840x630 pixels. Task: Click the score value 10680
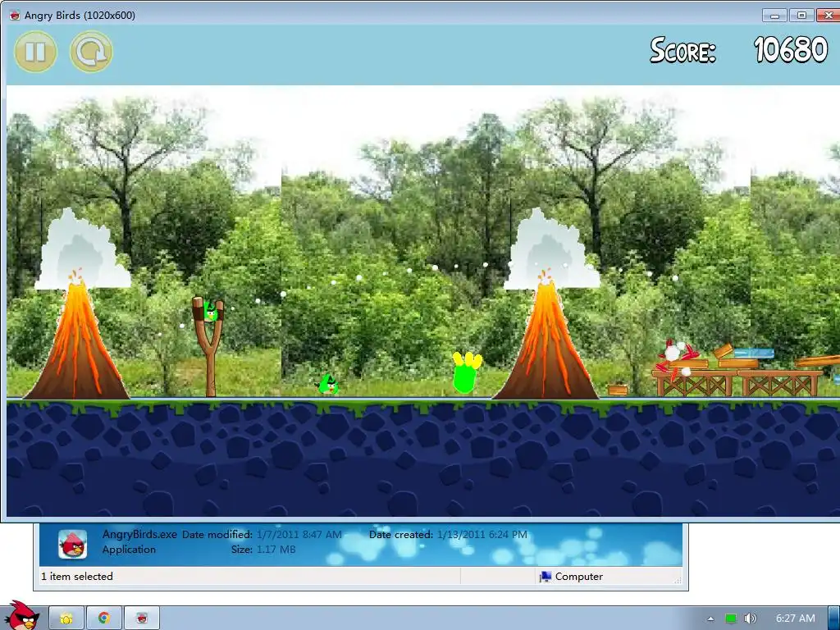pyautogui.click(x=791, y=50)
